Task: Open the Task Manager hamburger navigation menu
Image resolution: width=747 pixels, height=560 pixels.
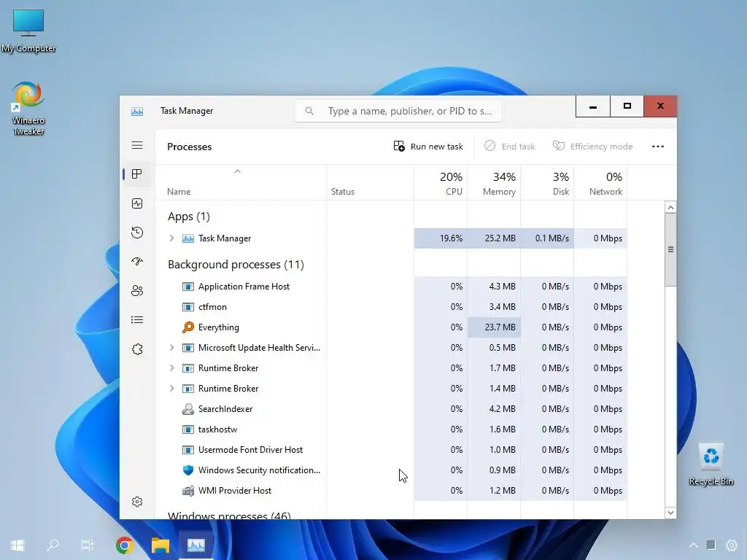Action: pos(137,145)
